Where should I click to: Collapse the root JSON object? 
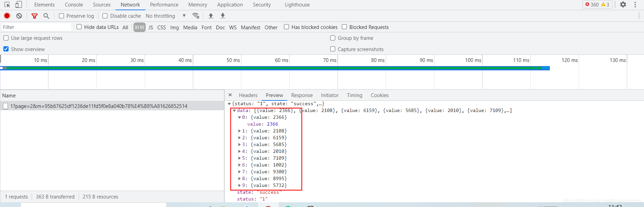coord(229,104)
